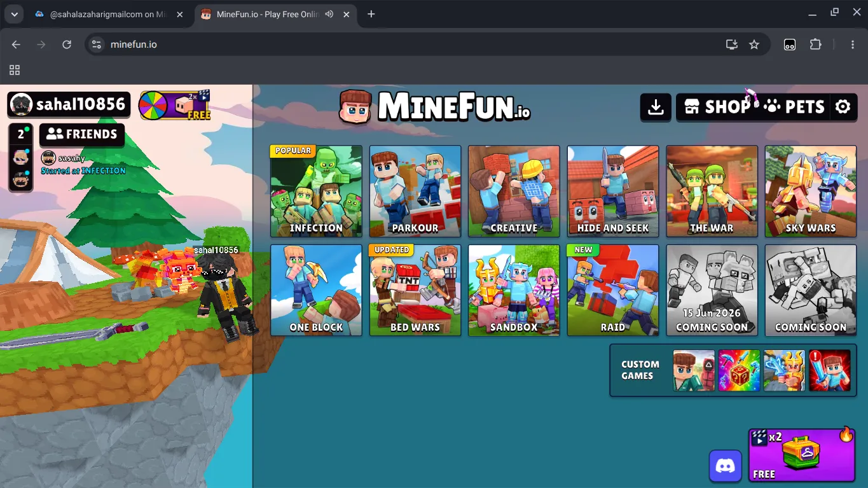Click the first friend avatar in sidebar
The height and width of the screenshot is (488, 868).
pyautogui.click(x=21, y=157)
